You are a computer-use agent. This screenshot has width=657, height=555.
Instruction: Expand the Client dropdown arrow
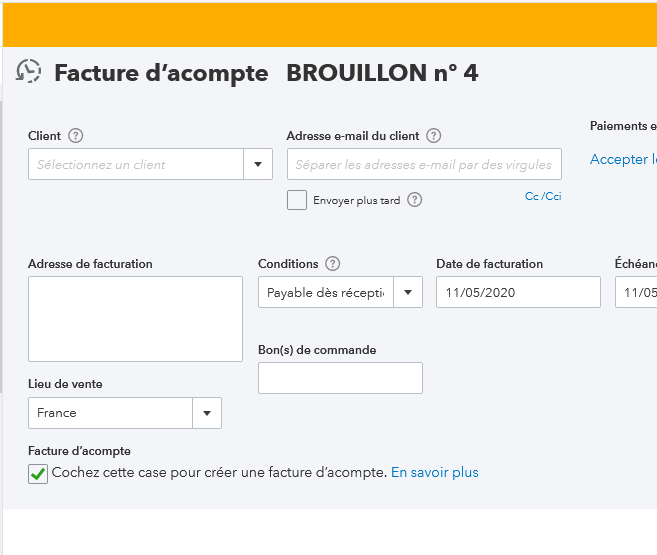(258, 164)
